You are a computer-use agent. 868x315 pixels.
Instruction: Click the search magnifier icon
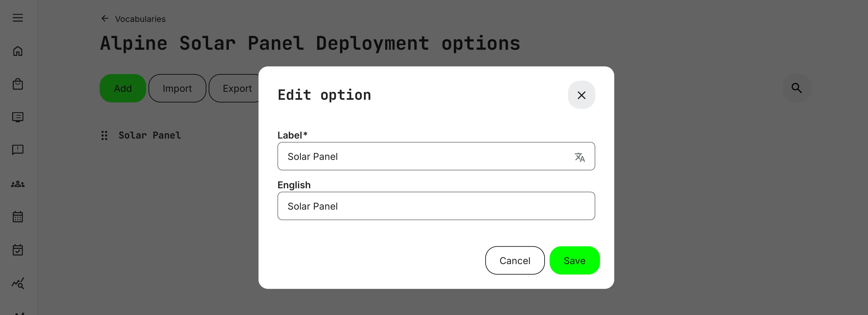pyautogui.click(x=797, y=88)
